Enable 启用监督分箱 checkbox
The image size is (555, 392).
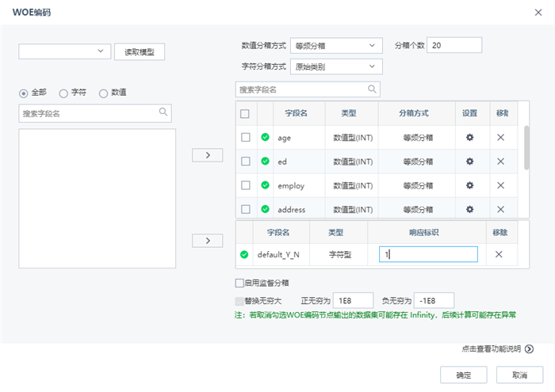(239, 283)
